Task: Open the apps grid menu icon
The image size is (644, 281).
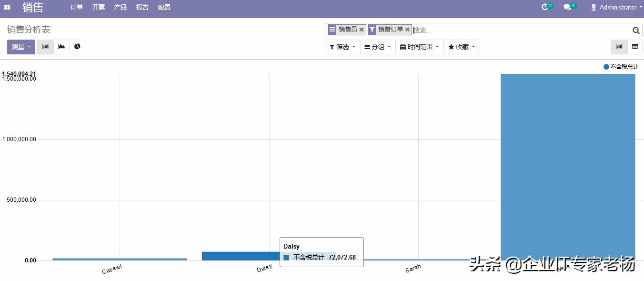Action: [8, 7]
